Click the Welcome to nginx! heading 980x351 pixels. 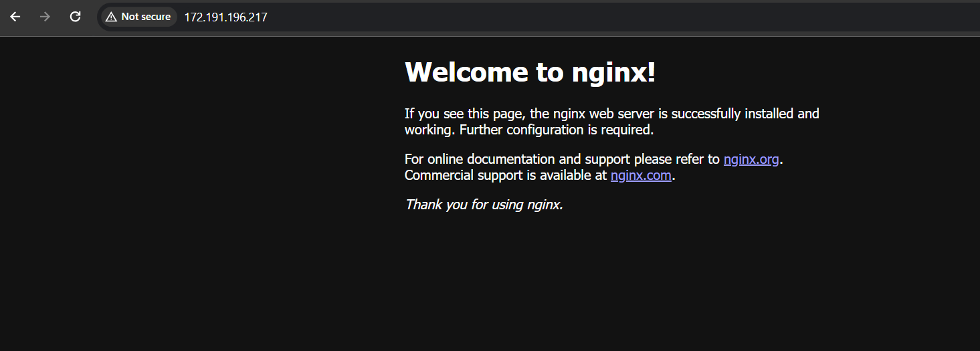pyautogui.click(x=530, y=72)
